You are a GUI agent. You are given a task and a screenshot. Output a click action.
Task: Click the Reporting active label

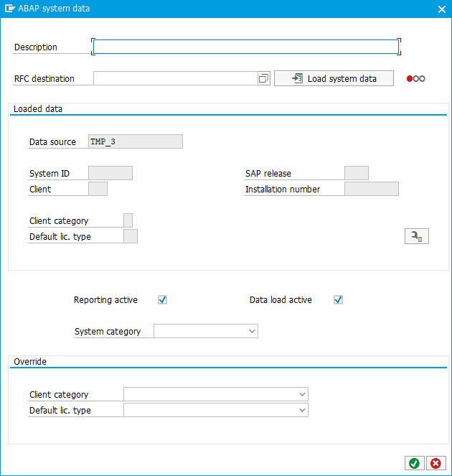pos(105,300)
